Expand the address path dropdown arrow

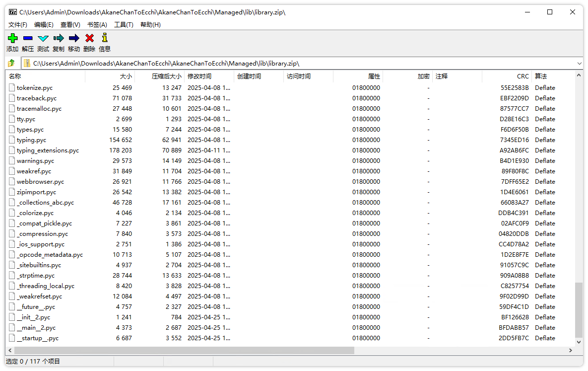[579, 64]
